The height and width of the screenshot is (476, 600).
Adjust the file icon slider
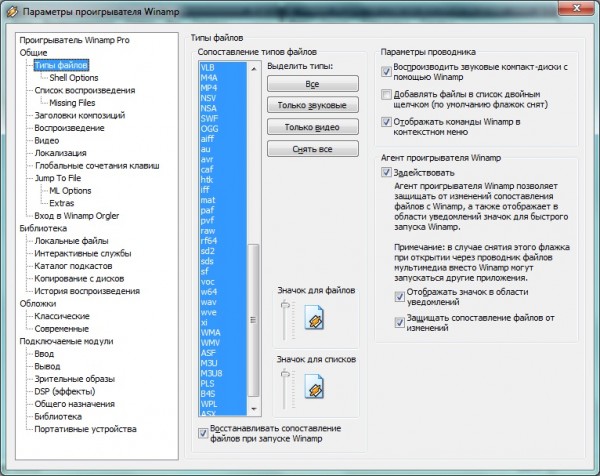click(x=285, y=305)
